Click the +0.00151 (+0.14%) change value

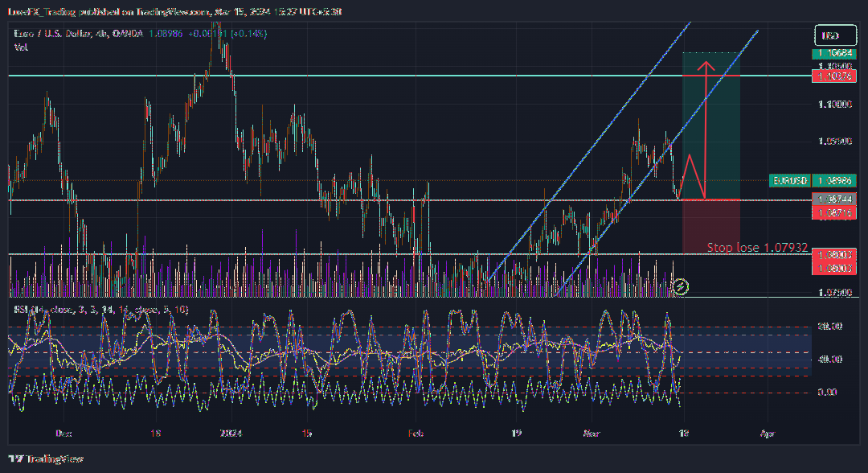(227, 34)
